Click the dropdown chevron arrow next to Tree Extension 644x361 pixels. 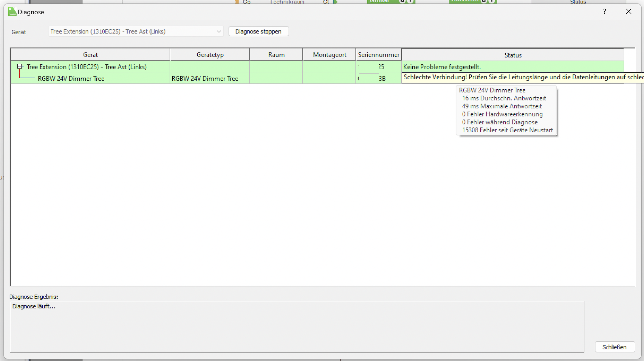pyautogui.click(x=219, y=32)
